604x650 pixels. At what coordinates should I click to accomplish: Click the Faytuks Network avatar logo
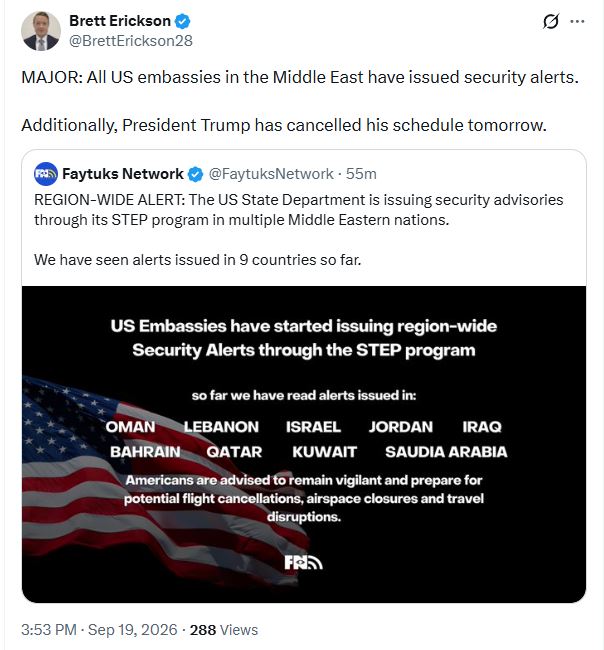coord(46,174)
